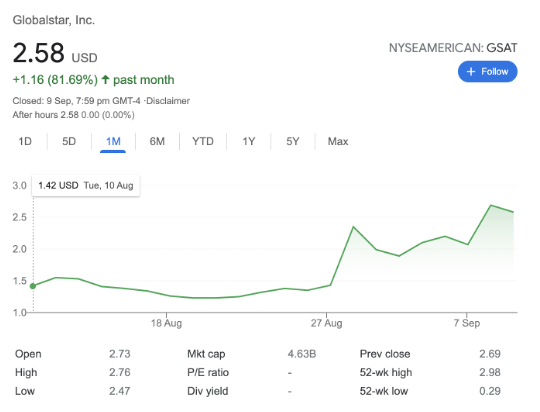Click the 2.5 y-axis label
This screenshot has height=412, width=540.
coord(20,217)
